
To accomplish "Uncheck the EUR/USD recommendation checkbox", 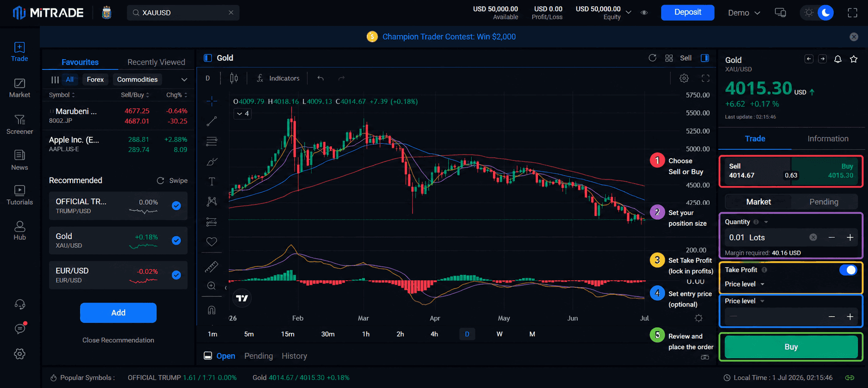I will [176, 275].
